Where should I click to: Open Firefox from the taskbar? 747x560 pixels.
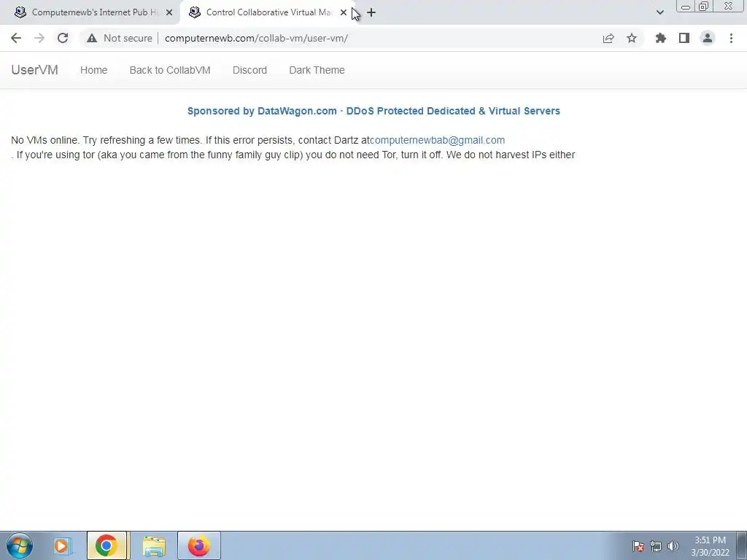tap(199, 545)
